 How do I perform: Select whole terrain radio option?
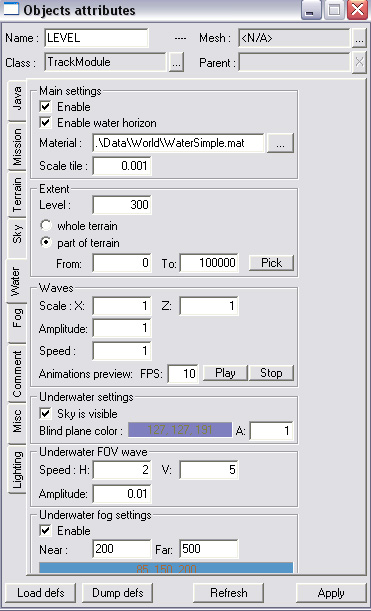pos(46,226)
